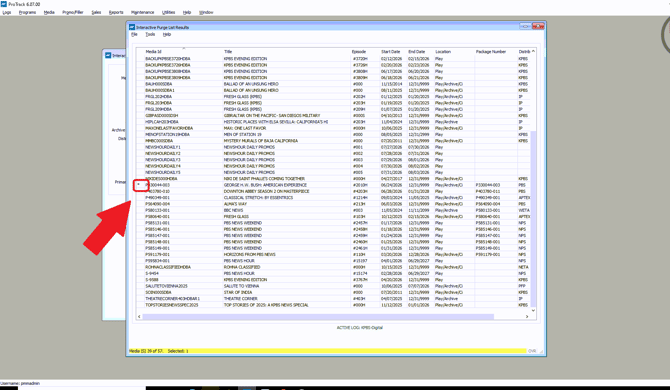Sort by the Media Id column header
Viewport: 670px width, 390px height.
point(153,51)
